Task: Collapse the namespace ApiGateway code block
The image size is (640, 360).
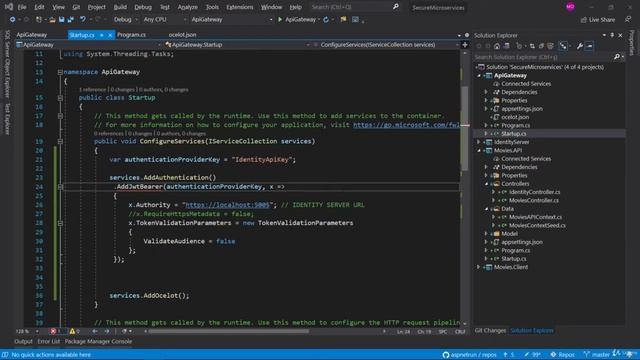Action: 60,72
